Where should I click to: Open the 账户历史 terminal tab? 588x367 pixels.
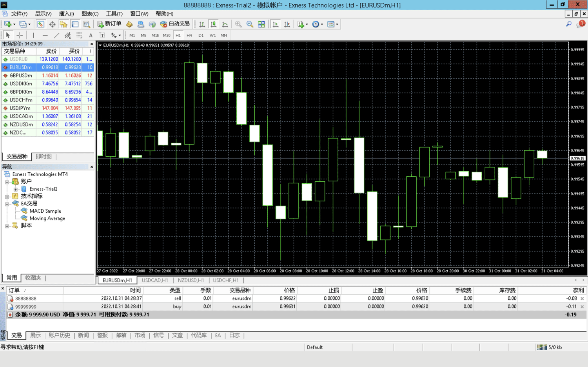[x=59, y=336]
